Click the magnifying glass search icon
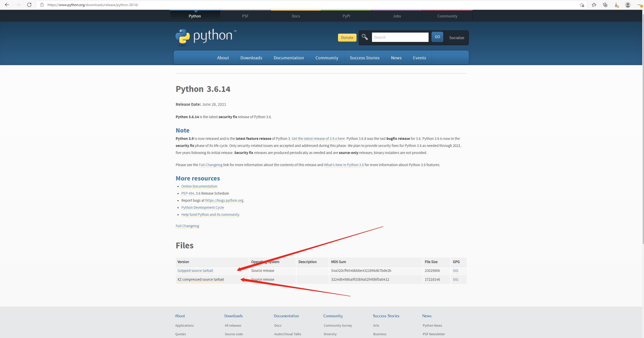Screen dimensions: 644x338 click(x=364, y=37)
